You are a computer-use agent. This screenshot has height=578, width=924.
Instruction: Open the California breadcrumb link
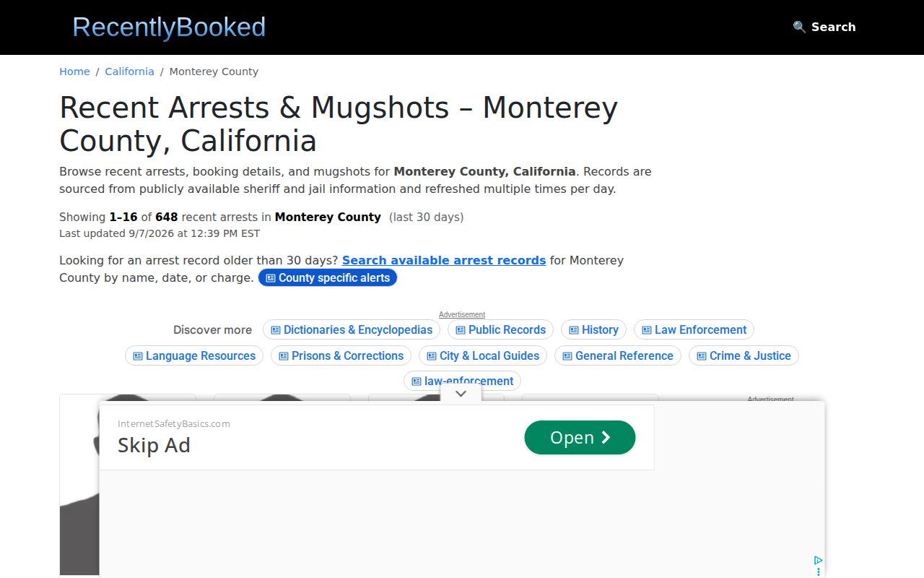(x=129, y=72)
